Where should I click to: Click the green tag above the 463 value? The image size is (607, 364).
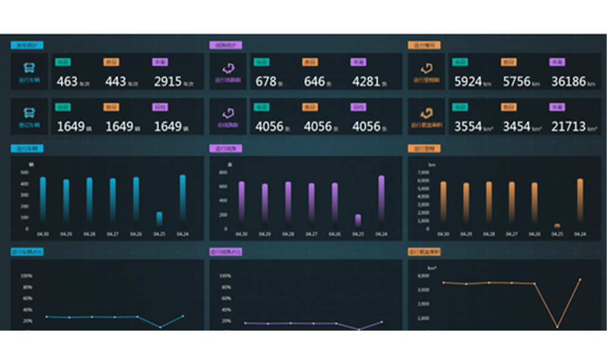[63, 62]
